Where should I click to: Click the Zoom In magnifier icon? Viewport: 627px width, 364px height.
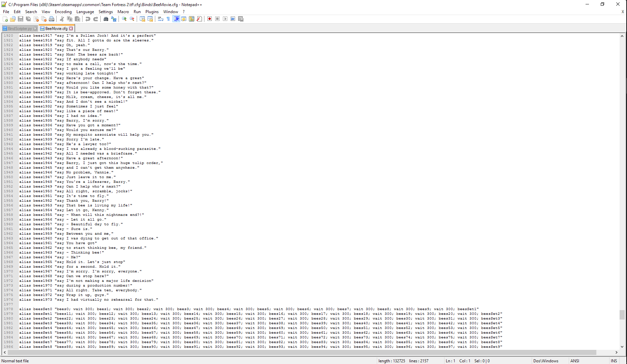point(124,19)
